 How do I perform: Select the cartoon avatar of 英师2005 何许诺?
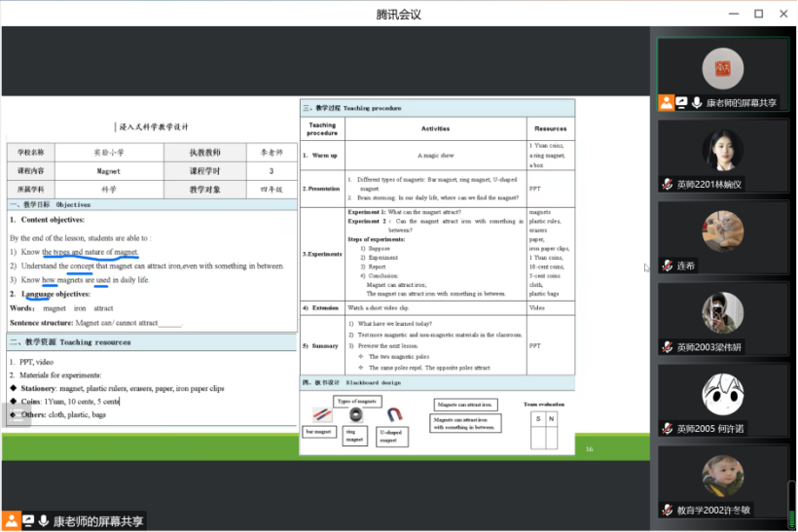[x=722, y=394]
